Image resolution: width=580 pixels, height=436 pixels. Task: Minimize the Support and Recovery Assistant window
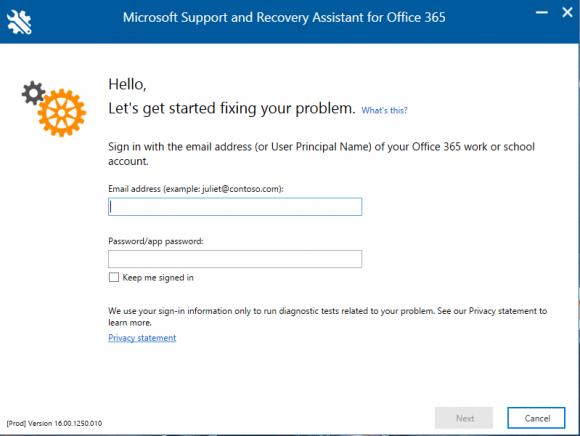pyautogui.click(x=542, y=13)
